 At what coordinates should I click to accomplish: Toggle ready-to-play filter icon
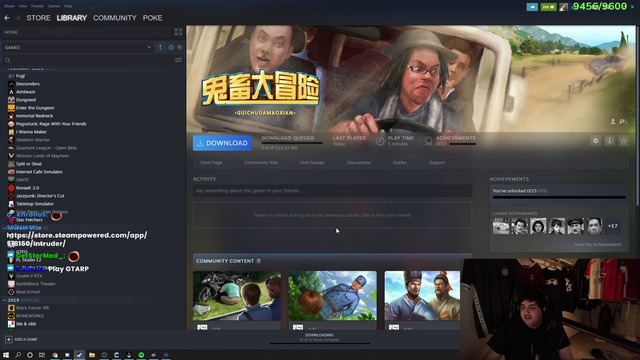click(x=180, y=47)
